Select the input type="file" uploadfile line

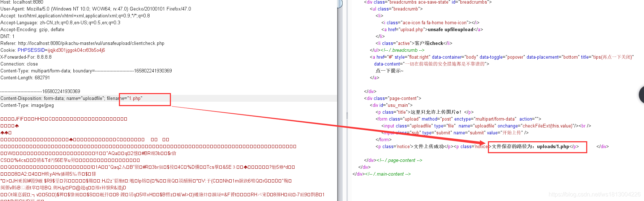[x=486, y=126]
